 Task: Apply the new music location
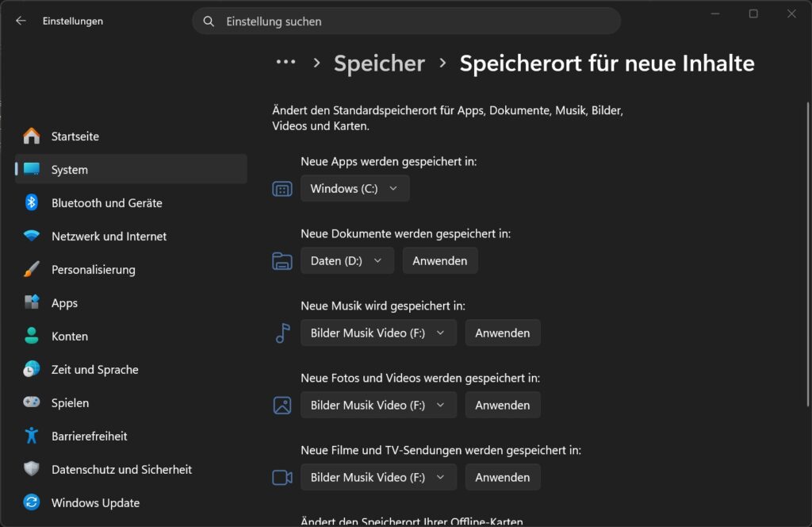coord(502,333)
